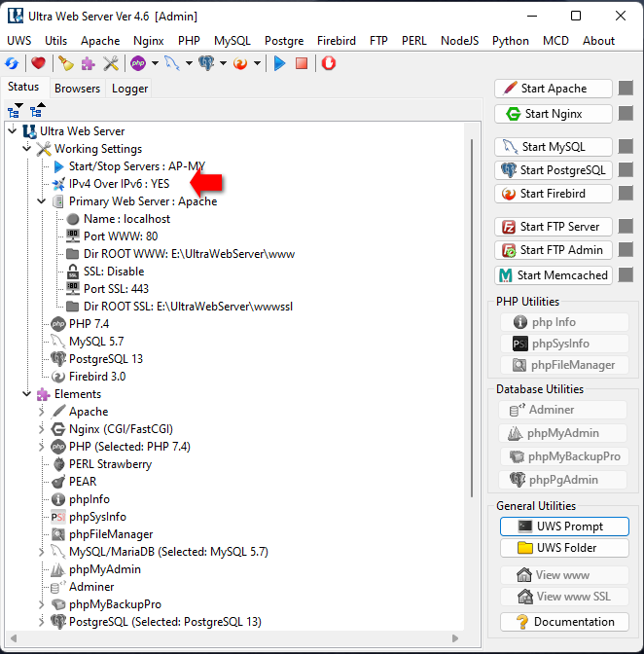This screenshot has width=644, height=654.
Task: Click the red power shutdown toolbar icon
Action: tap(329, 63)
